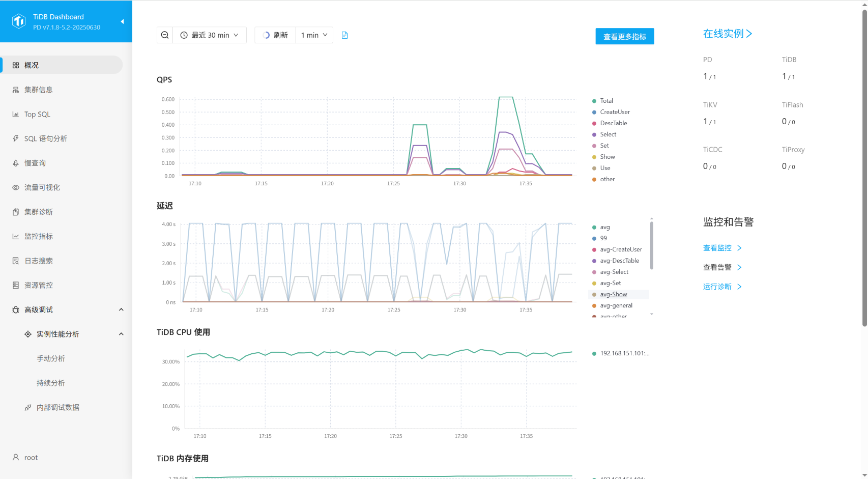Open the 最近 30 min time range dropdown

tap(210, 35)
